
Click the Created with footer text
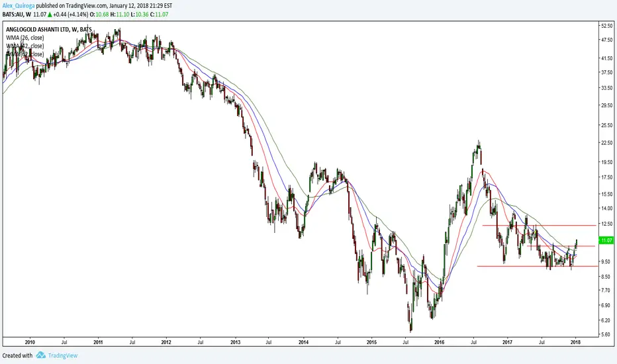click(x=17, y=355)
